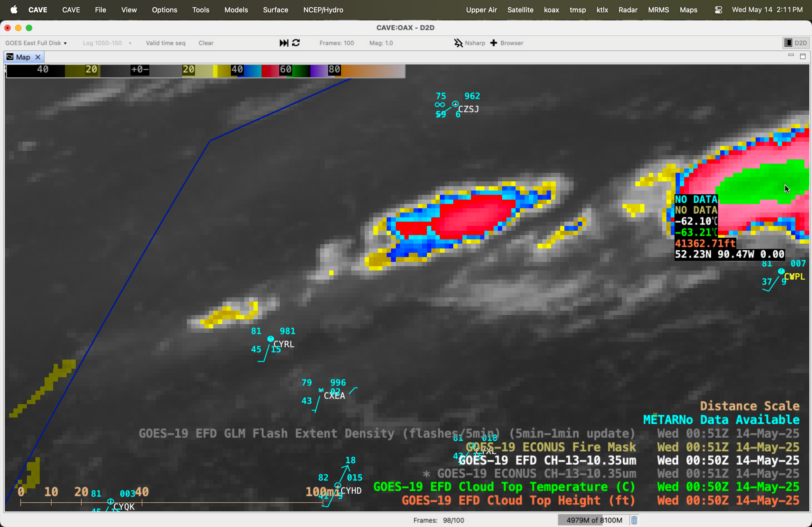This screenshot has width=812, height=527.
Task: Open the Upper Air menu
Action: click(481, 10)
